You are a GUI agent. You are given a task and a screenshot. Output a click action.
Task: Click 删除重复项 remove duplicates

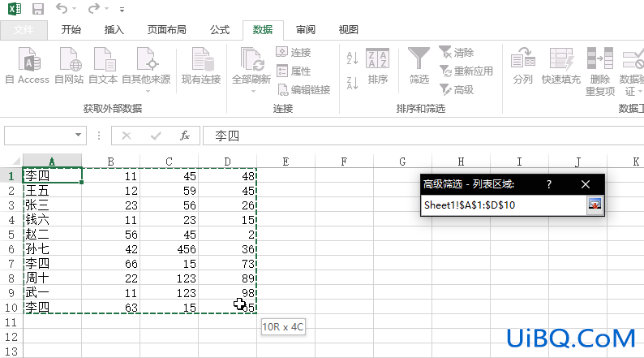[600, 71]
